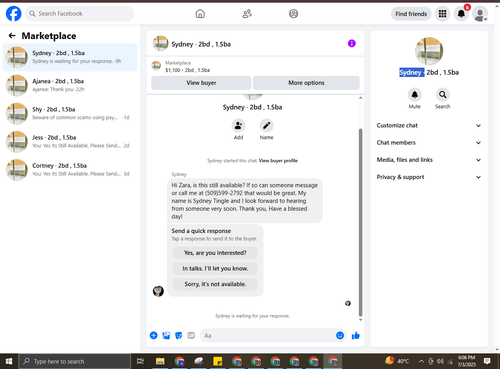500x369 pixels.
Task: Go to the Home feed icon
Action: pos(200,14)
